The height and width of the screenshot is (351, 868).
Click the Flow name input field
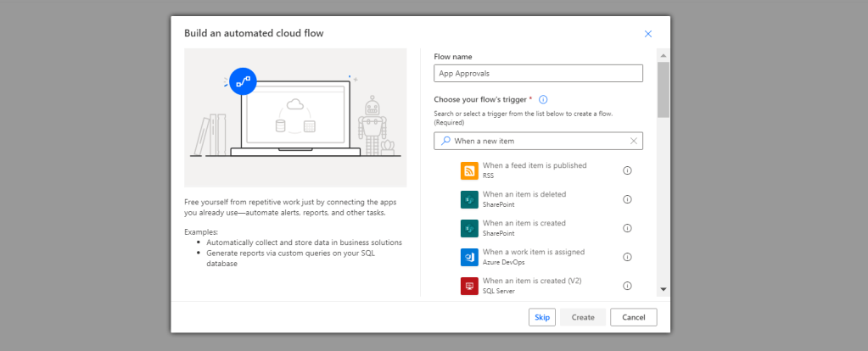[x=538, y=74]
